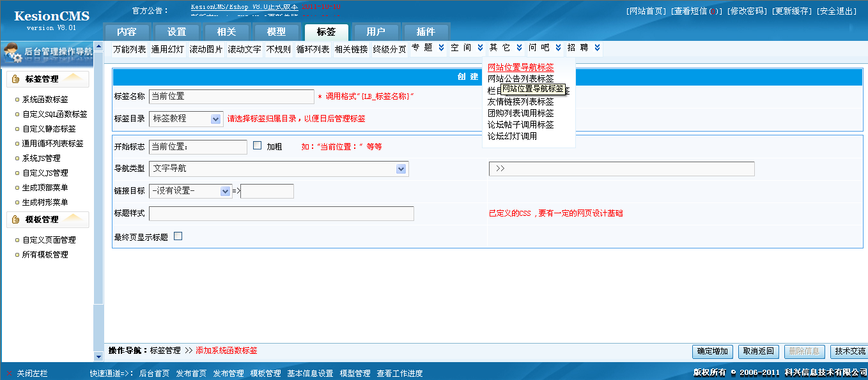868x380 pixels.
Task: Select 友情链接列表标签 from the popup menu
Action: click(x=520, y=102)
